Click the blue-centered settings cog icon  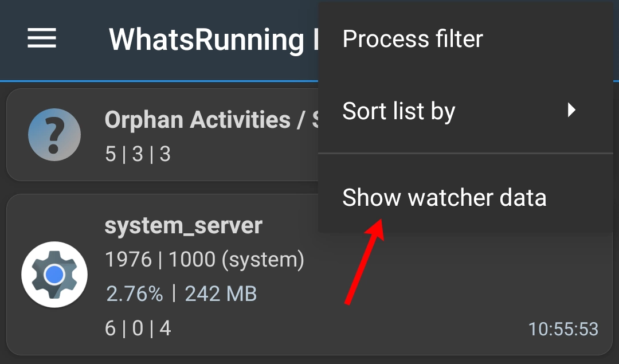pyautogui.click(x=54, y=273)
